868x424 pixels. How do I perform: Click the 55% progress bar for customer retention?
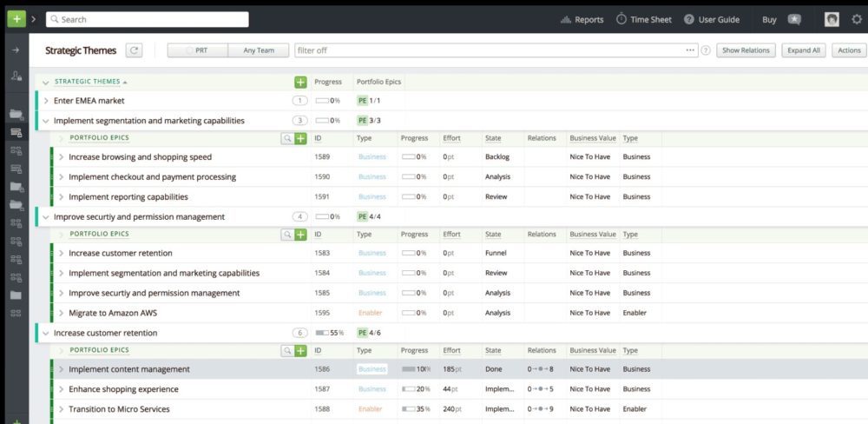coord(322,333)
